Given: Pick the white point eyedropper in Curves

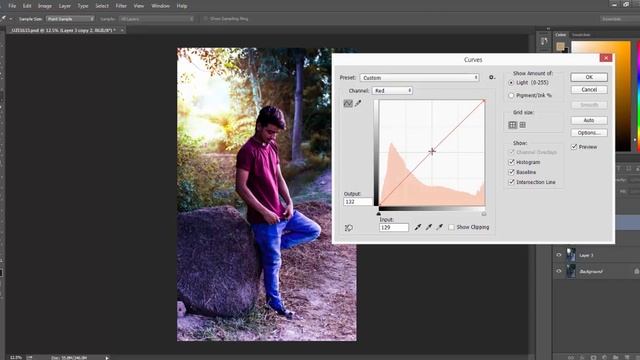Looking at the screenshot, I should click(x=439, y=227).
